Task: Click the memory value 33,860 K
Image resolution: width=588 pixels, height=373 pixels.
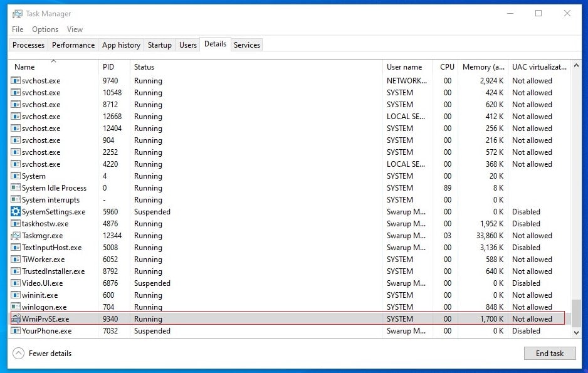Action: pyautogui.click(x=490, y=236)
